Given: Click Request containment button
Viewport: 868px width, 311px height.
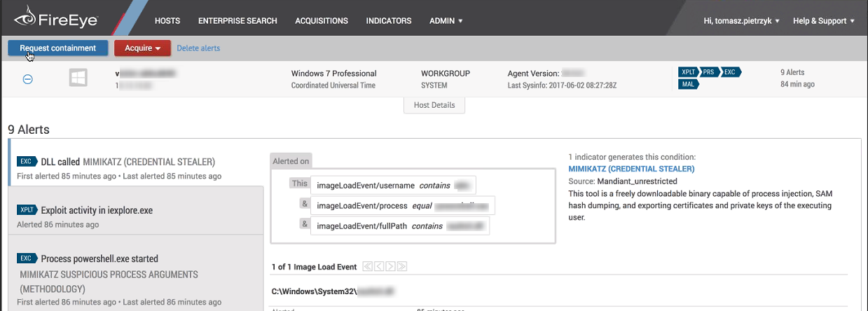Looking at the screenshot, I should point(57,48).
